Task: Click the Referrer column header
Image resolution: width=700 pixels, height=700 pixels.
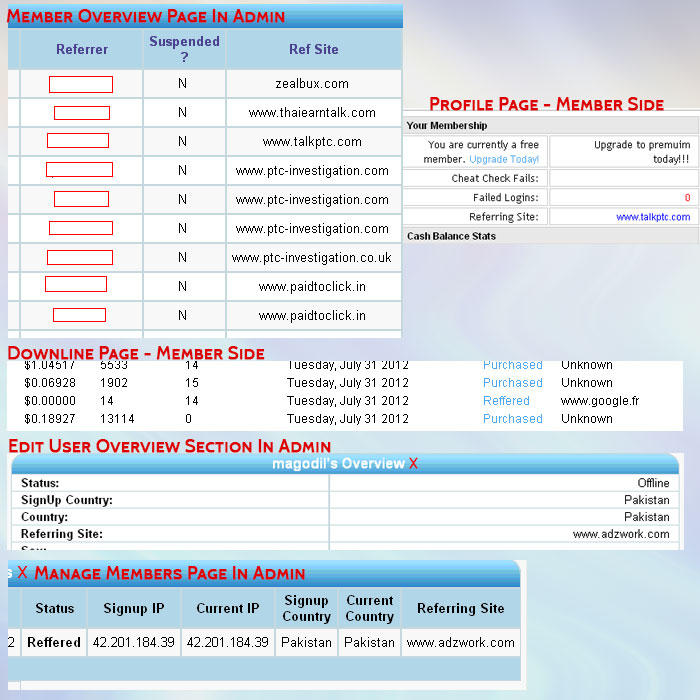Action: 82,49
